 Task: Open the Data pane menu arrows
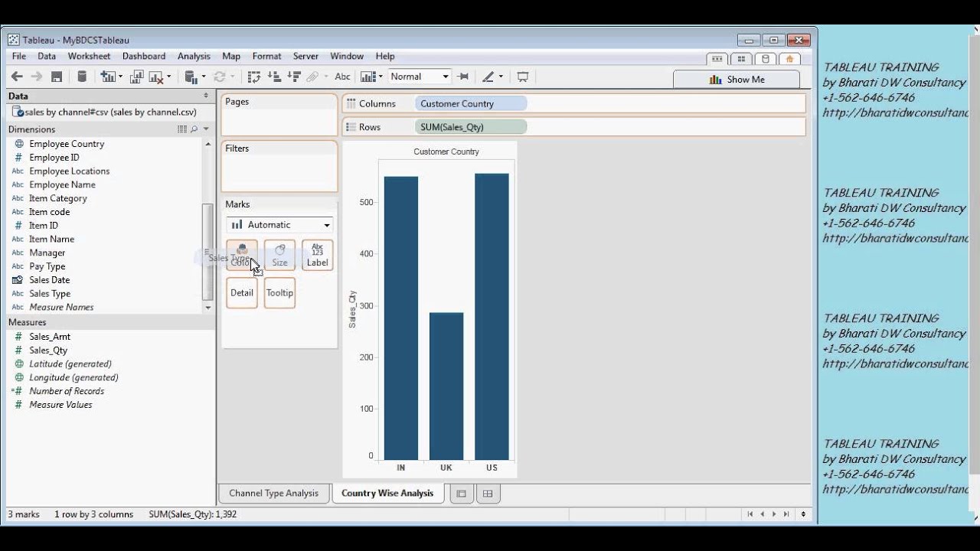(x=205, y=96)
